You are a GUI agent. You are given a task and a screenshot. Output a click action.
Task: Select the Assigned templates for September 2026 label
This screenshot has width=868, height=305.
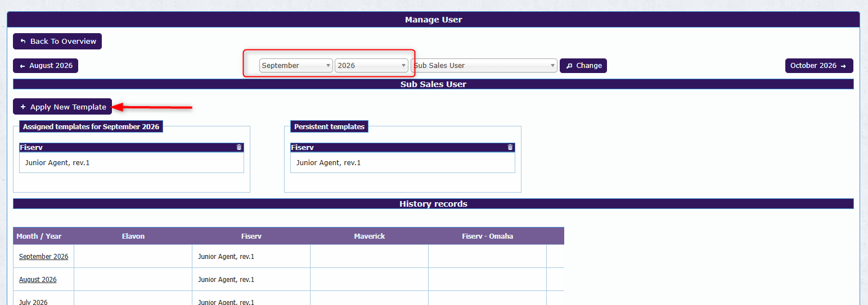pyautogui.click(x=91, y=127)
